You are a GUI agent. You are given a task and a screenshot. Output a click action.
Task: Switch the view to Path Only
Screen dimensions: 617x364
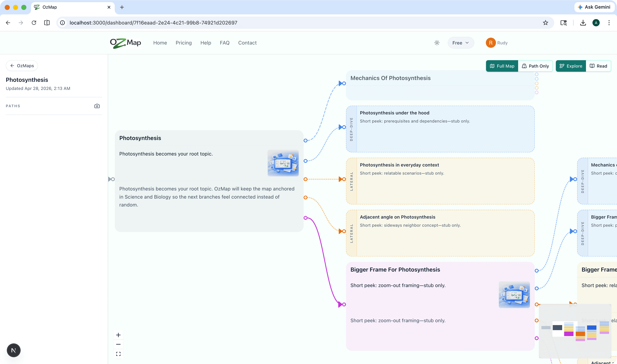(535, 66)
